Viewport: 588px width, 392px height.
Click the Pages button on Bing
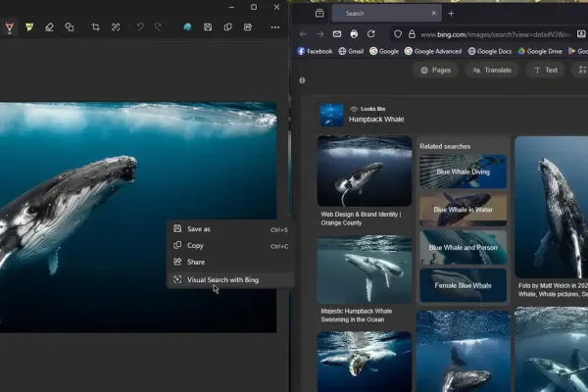pos(435,71)
